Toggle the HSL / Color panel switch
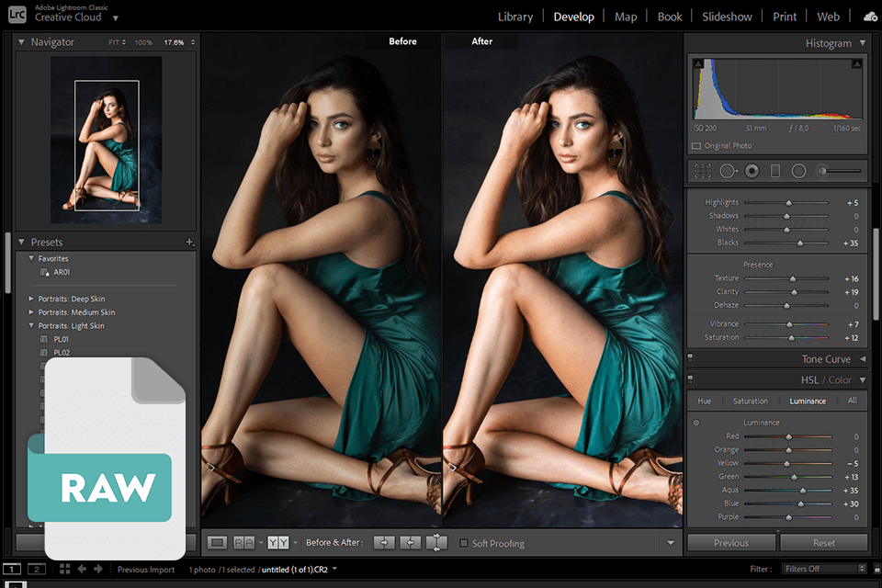 click(x=690, y=379)
